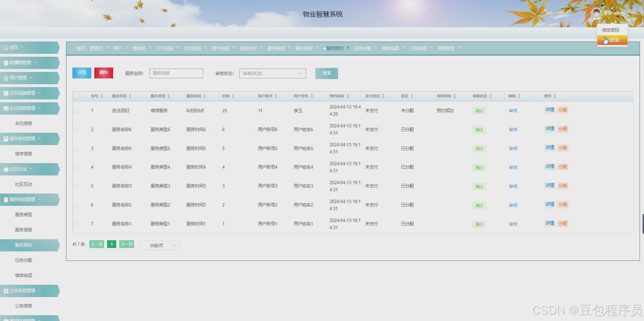Click the 轮播图管理 carousel management icon
This screenshot has width=644, height=321.
point(5,62)
